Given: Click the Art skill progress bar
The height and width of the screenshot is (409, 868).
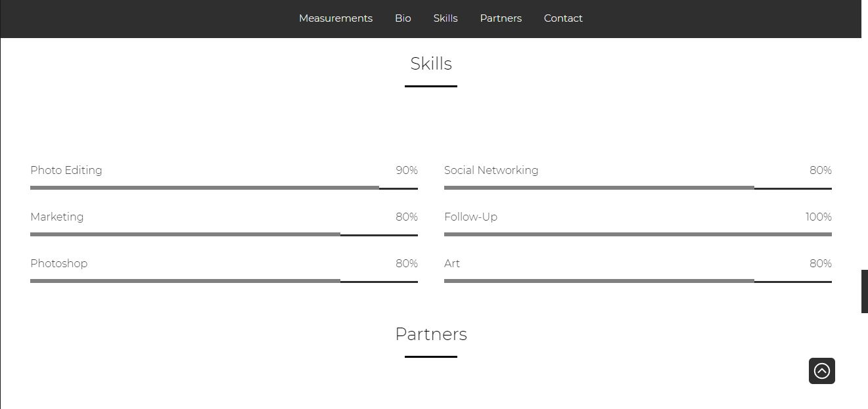Looking at the screenshot, I should tap(638, 281).
